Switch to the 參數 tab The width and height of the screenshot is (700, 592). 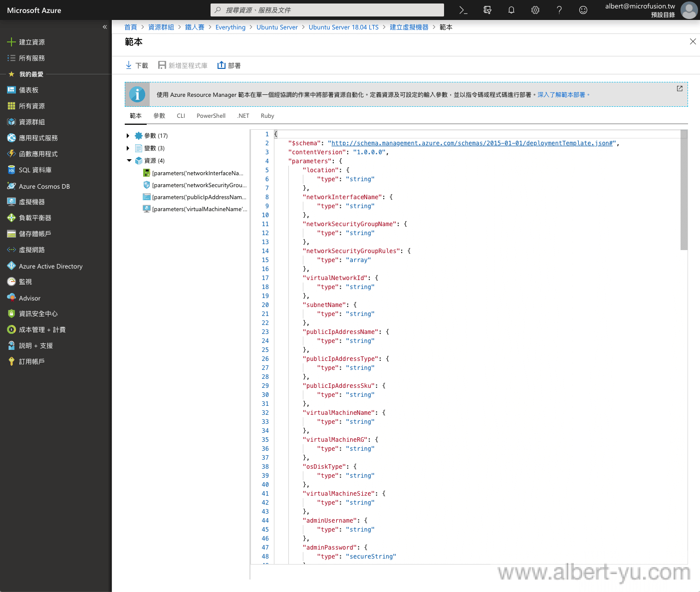(x=159, y=116)
